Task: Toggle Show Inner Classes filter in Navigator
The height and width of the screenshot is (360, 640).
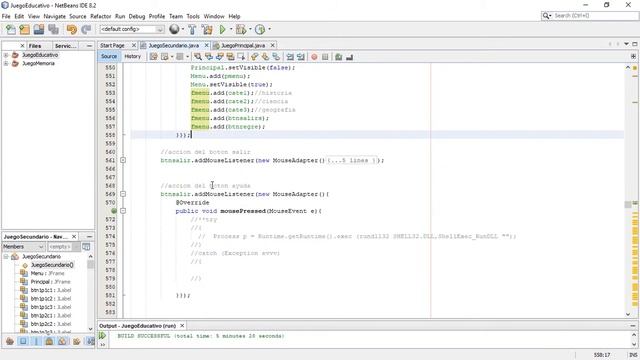Action: [62, 341]
